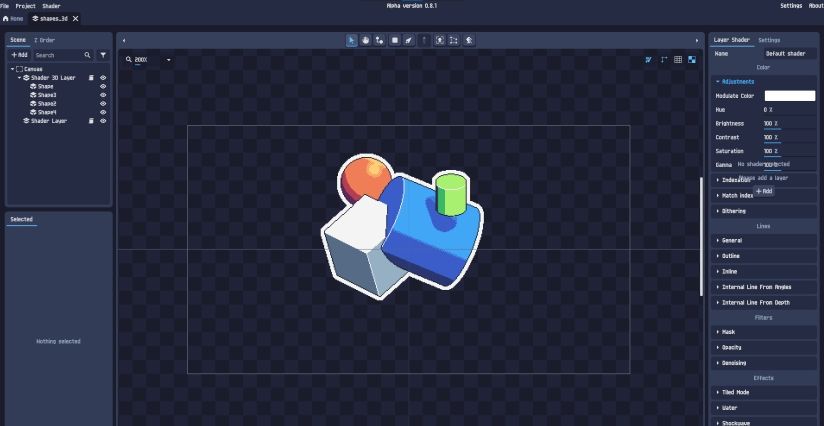
Task: Click the Add button in Scene panel
Action: (19, 55)
